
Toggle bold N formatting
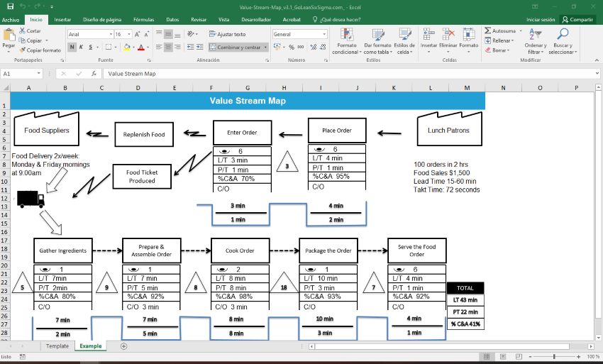coord(72,47)
